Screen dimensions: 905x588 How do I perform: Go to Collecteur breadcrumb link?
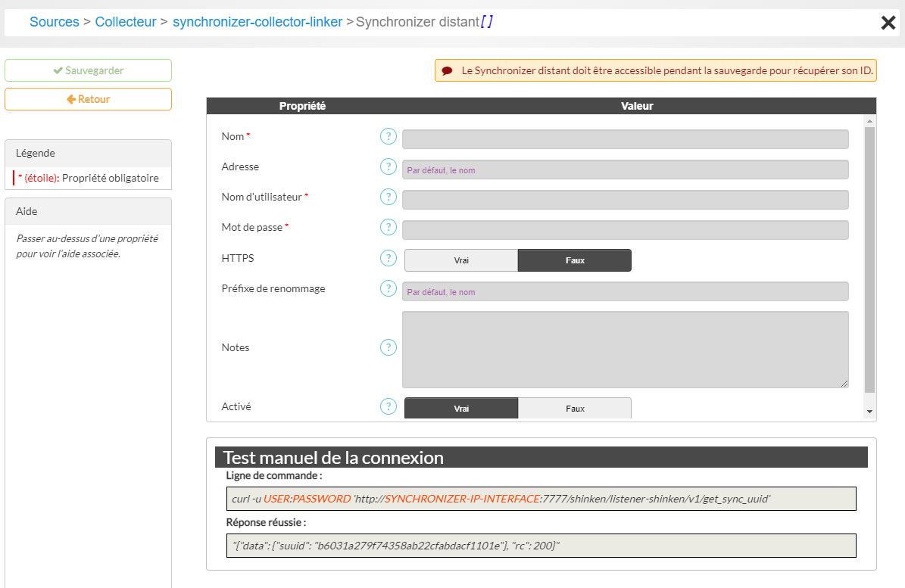pyautogui.click(x=125, y=22)
